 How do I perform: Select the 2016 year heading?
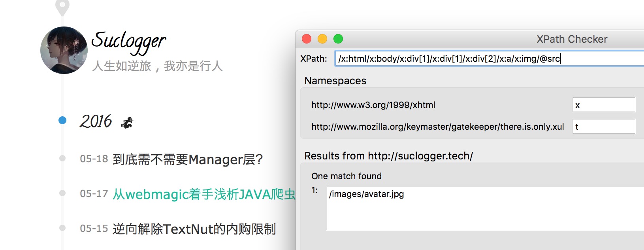tap(96, 121)
